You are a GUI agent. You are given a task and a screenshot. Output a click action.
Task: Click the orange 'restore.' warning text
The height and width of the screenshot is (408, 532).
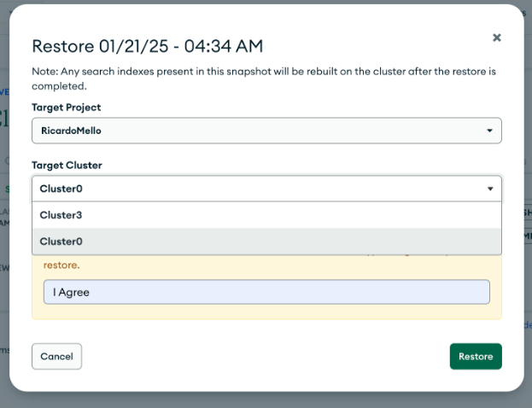pyautogui.click(x=61, y=265)
